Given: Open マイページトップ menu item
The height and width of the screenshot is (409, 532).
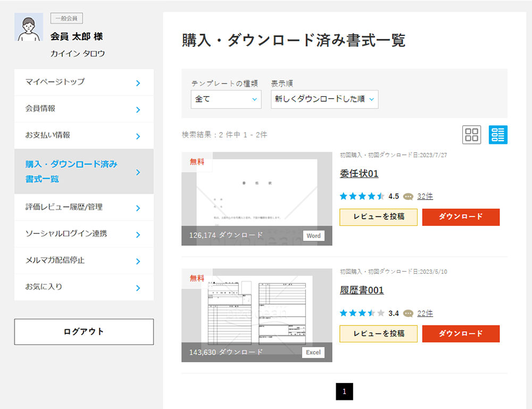Looking at the screenshot, I should (x=84, y=83).
